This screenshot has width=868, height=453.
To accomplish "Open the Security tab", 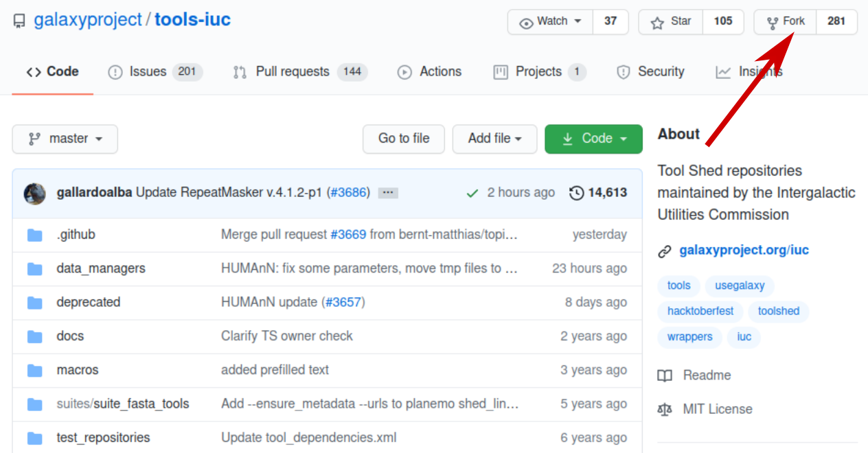I will (x=650, y=71).
